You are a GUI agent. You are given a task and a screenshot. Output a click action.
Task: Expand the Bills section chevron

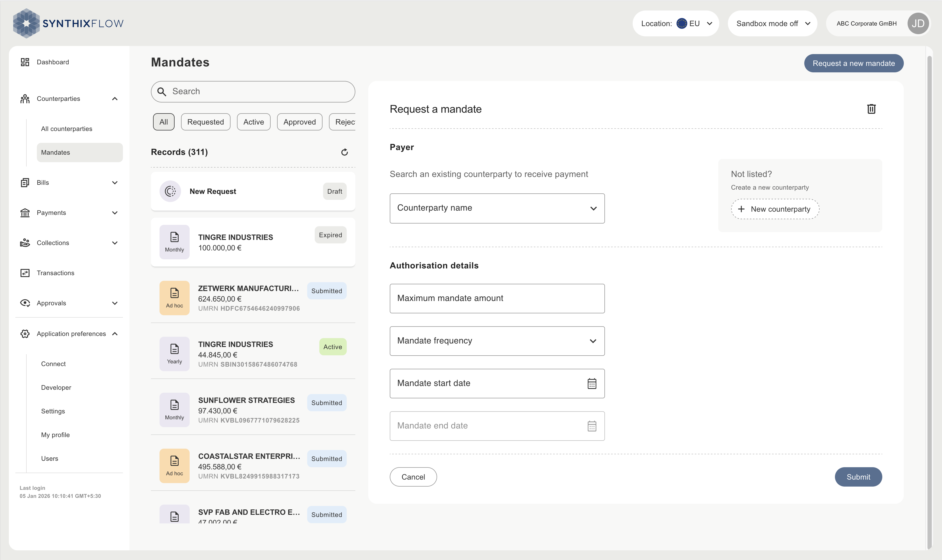click(x=115, y=183)
